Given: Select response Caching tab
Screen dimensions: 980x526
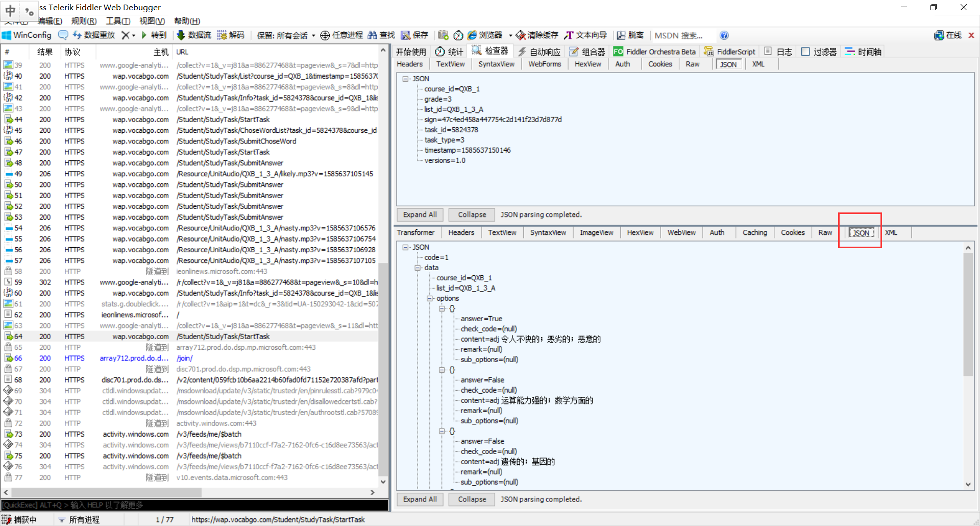Looking at the screenshot, I should pos(755,232).
